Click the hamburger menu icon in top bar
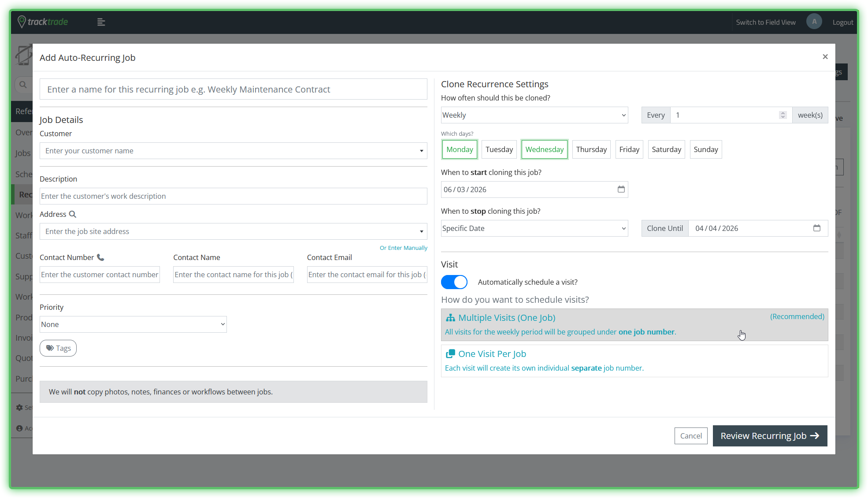 pyautogui.click(x=101, y=22)
